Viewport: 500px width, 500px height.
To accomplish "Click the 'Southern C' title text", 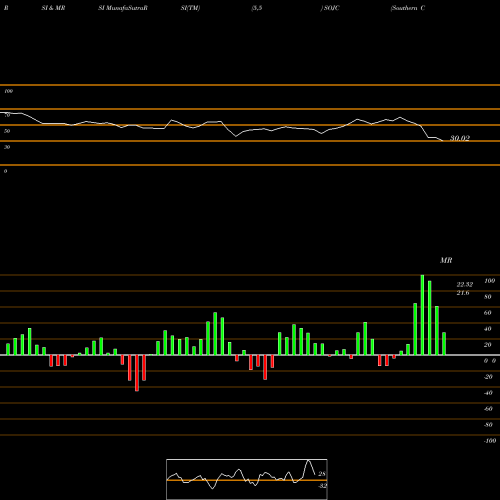I will 408,8.
